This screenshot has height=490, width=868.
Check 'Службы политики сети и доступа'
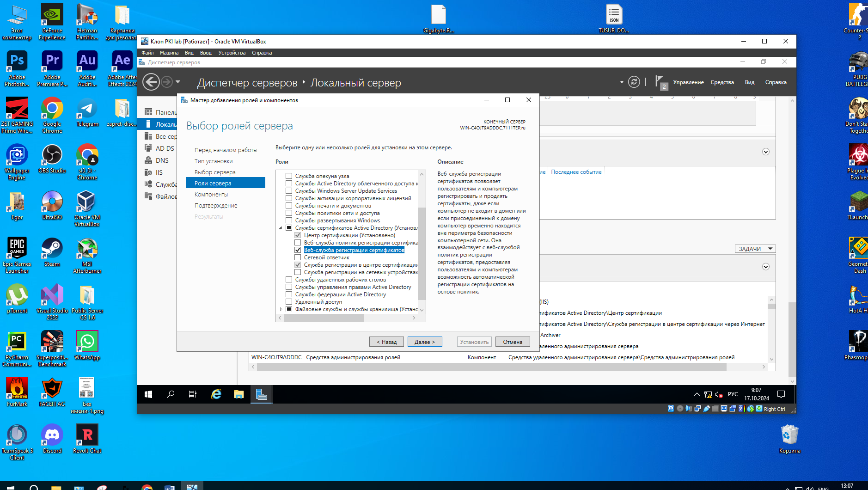click(289, 213)
